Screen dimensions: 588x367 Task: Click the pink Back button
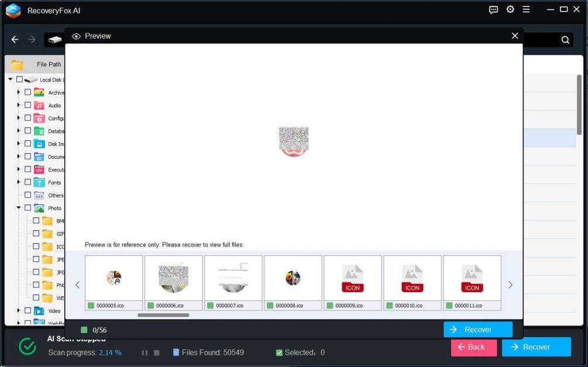(474, 347)
